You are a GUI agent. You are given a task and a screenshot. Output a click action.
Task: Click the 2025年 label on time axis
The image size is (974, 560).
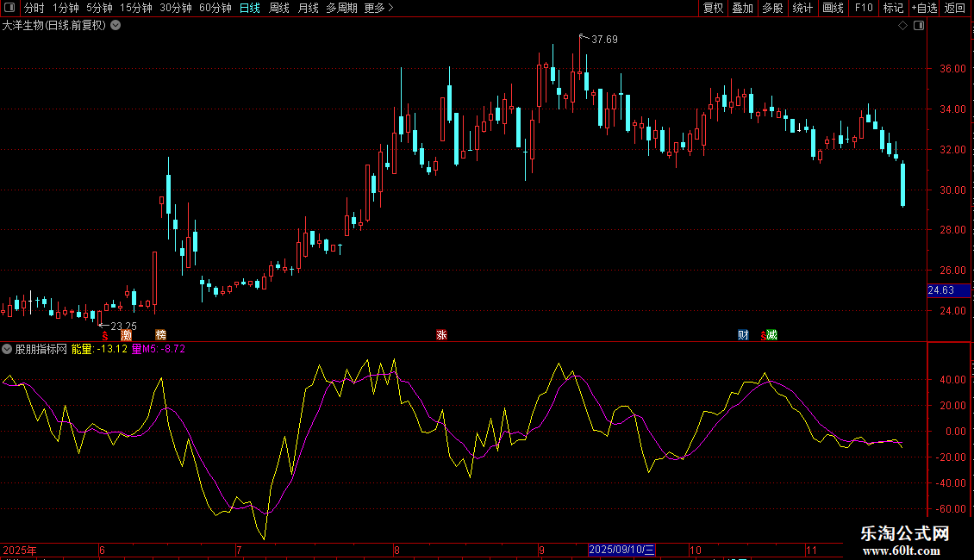pos(20,550)
